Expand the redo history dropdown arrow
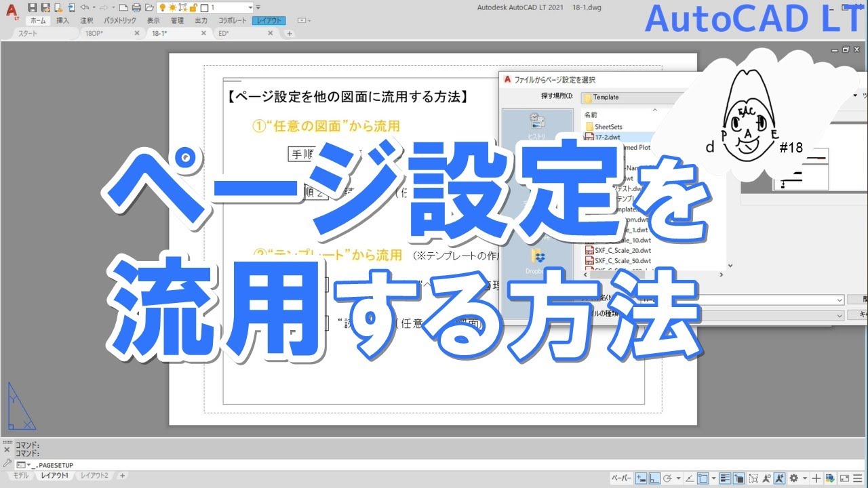Viewport: 868px width, 488px height. coord(113,7)
